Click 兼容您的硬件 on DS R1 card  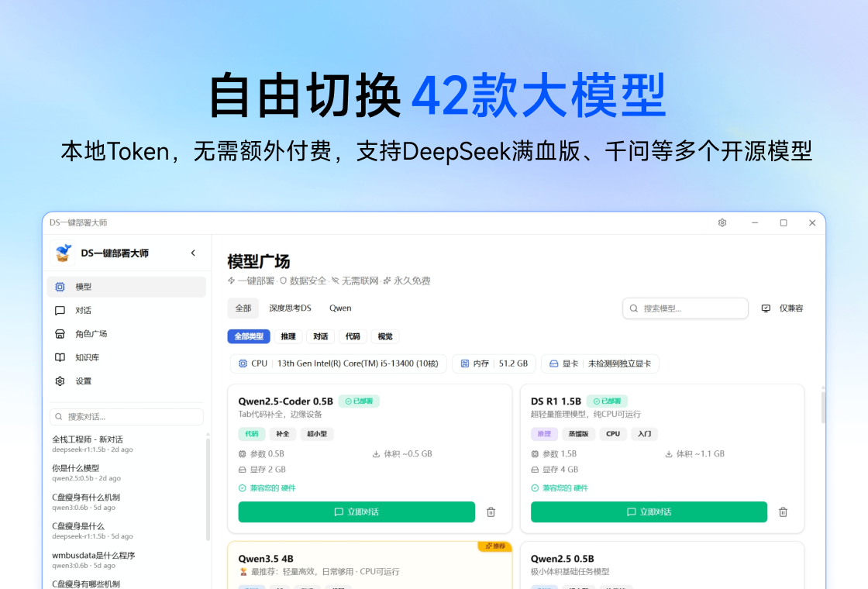560,488
